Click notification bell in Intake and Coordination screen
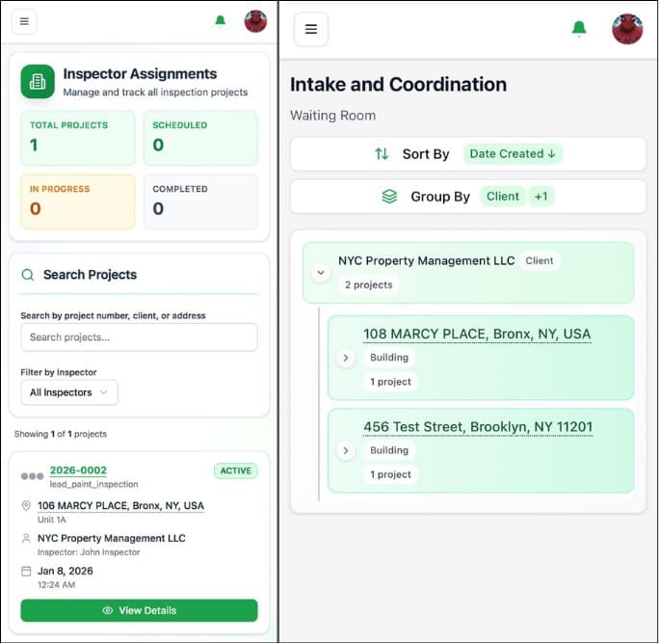The width and height of the screenshot is (659, 644). (x=579, y=28)
